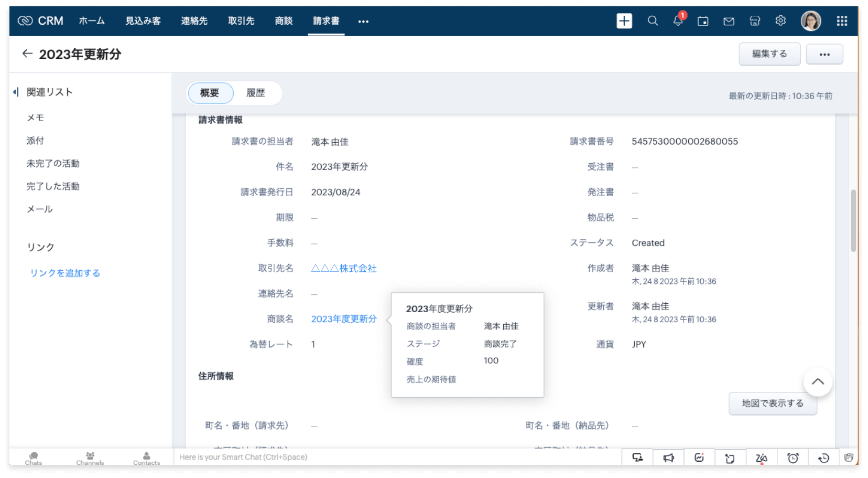This screenshot has height=478, width=868.
Task: Open the settings gear icon
Action: [780, 21]
